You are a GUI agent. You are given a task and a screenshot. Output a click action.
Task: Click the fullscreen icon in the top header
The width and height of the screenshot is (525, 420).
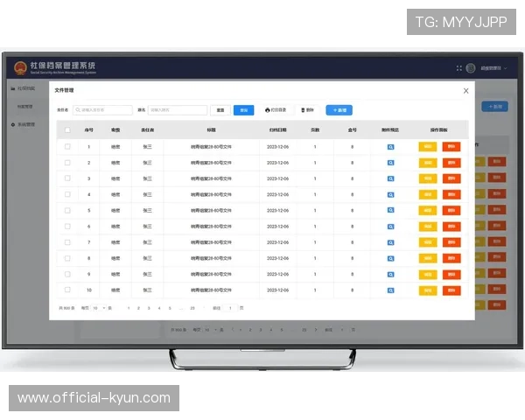point(458,68)
